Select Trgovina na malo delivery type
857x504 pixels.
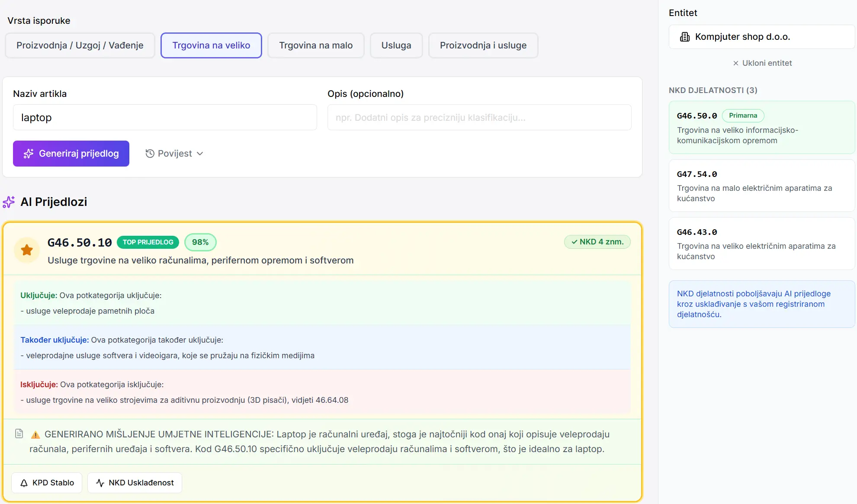316,45
